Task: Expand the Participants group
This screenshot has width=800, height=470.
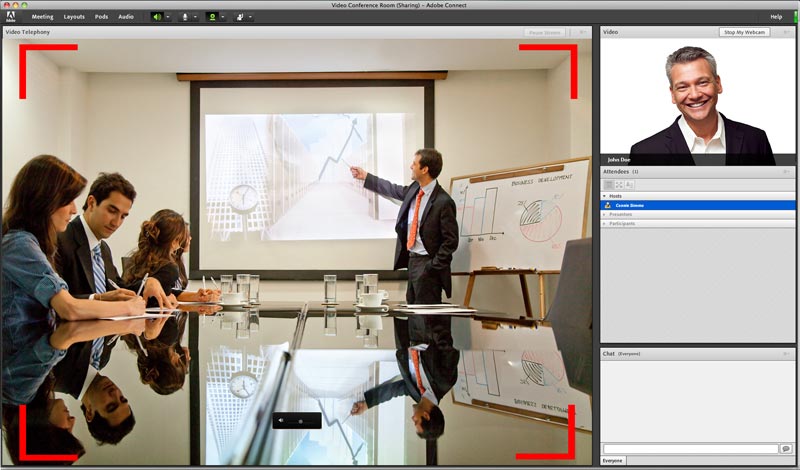Action: pyautogui.click(x=605, y=224)
